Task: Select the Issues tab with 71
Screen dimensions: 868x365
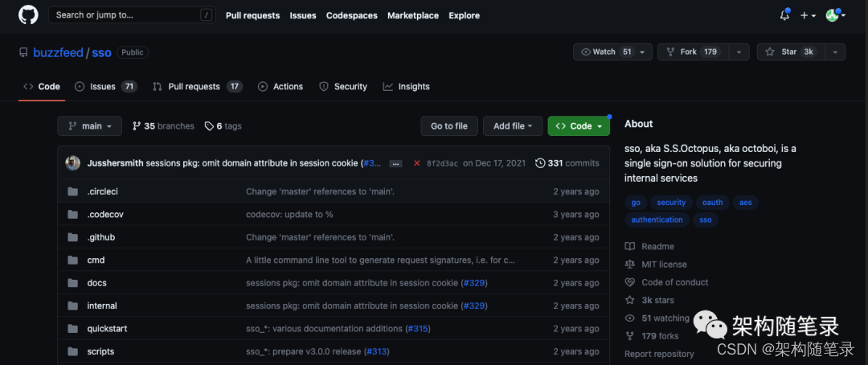Action: [106, 86]
